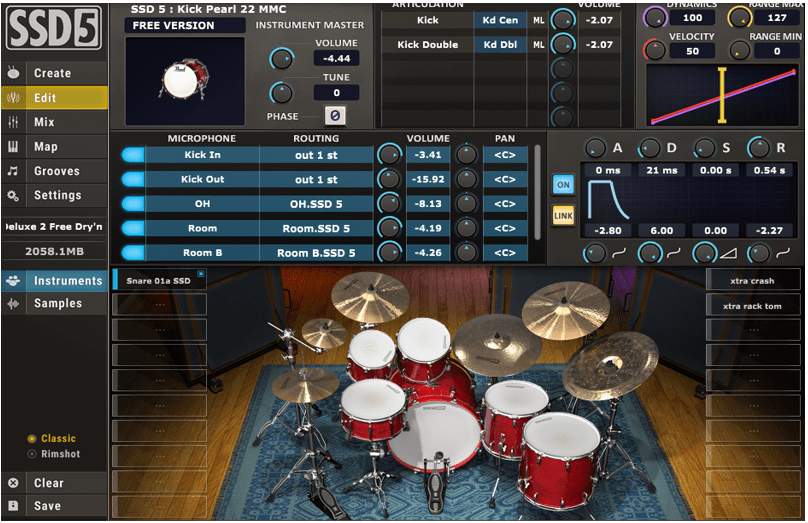Open the Kick In routing dropdown
The image size is (808, 523).
(316, 155)
